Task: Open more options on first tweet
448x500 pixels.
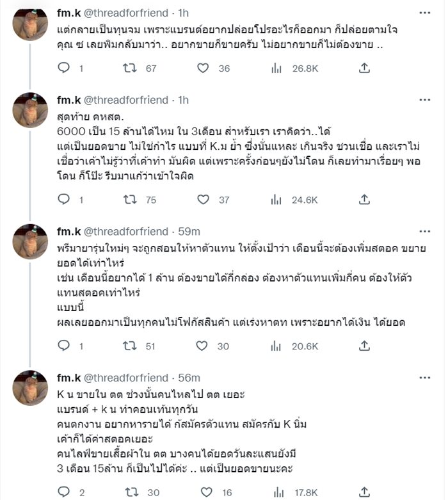Action: pos(424,12)
